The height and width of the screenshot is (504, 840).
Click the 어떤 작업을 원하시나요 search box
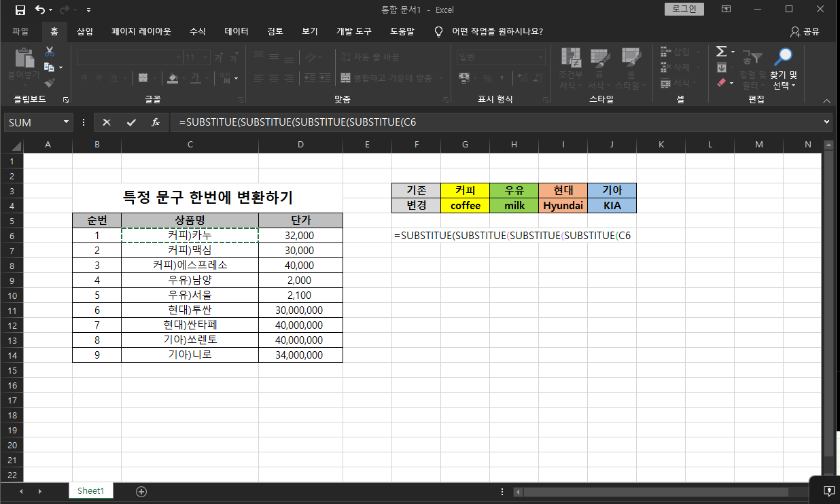[497, 31]
